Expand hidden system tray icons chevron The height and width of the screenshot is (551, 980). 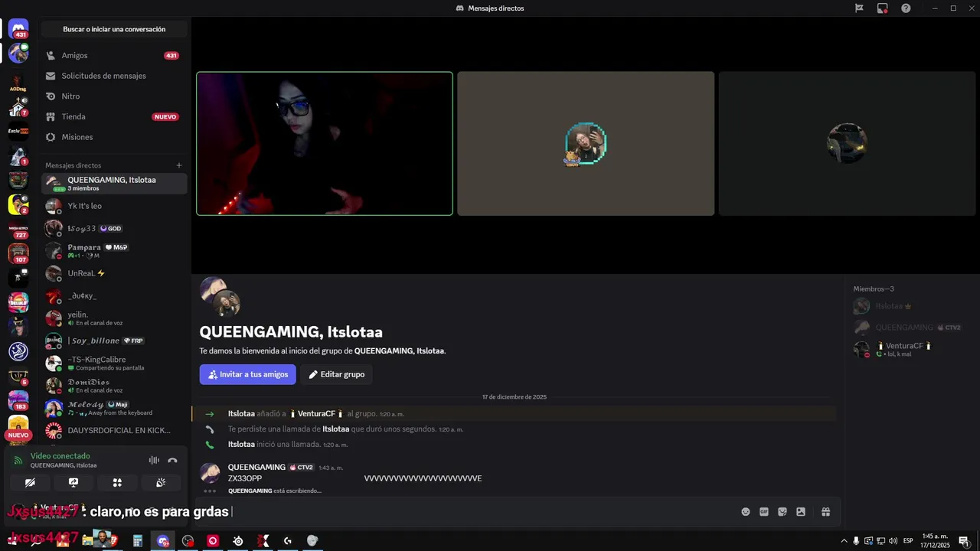pos(844,541)
